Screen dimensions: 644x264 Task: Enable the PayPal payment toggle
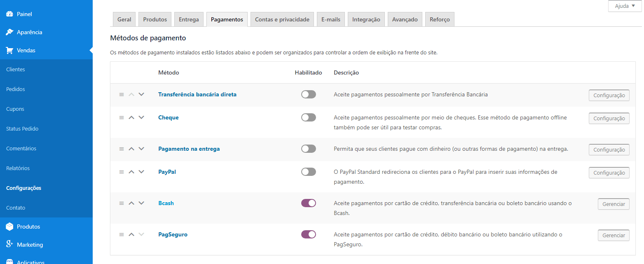(309, 172)
